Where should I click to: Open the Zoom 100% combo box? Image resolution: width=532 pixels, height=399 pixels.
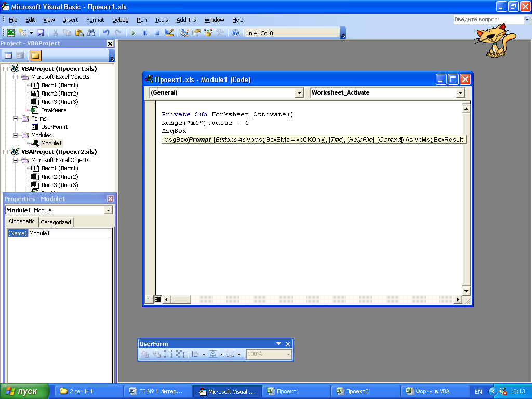pos(269,354)
